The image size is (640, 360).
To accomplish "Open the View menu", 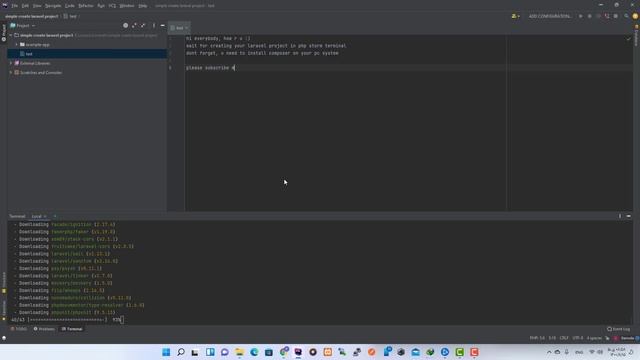I will [x=37, y=6].
